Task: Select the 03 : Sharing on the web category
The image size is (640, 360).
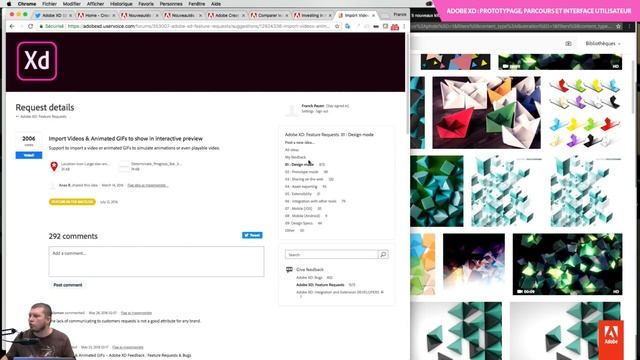Action: pyautogui.click(x=304, y=179)
